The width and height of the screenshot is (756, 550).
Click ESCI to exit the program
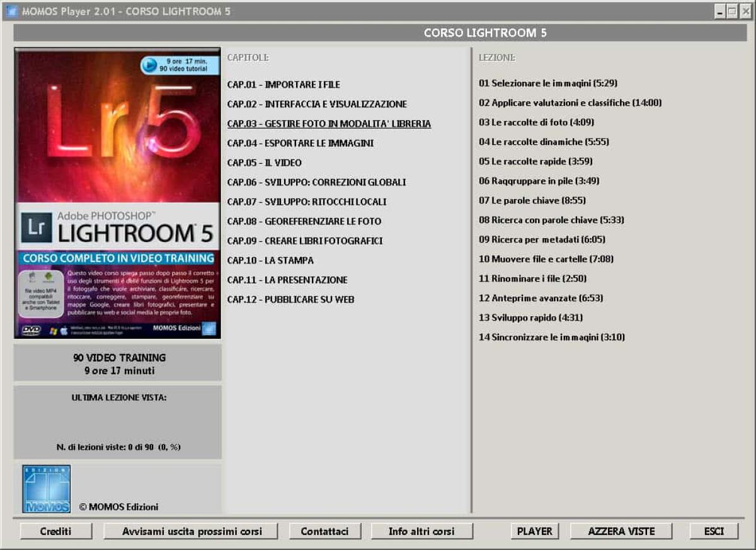tap(713, 531)
